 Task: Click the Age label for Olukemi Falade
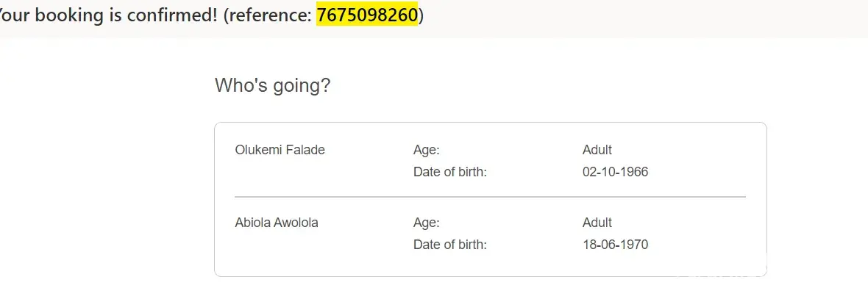[427, 150]
